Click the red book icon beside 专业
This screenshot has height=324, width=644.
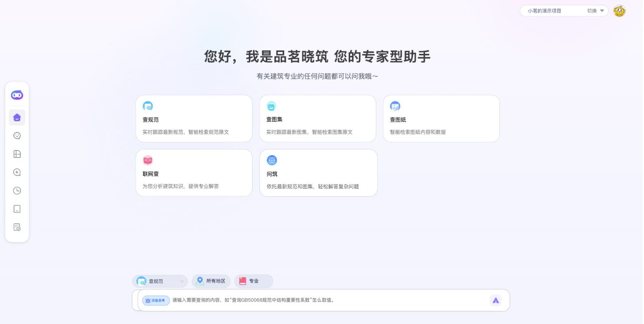point(242,281)
